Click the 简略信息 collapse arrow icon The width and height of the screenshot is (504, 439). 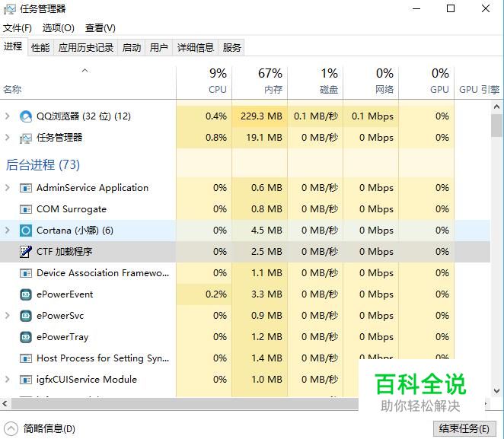point(11,428)
